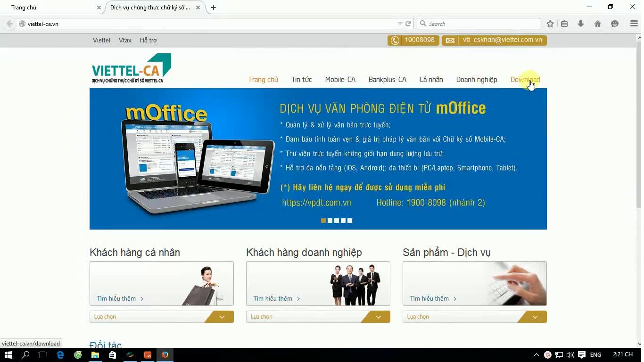Launch File Explorer from the taskbar
This screenshot has height=362, width=644.
tap(95, 355)
